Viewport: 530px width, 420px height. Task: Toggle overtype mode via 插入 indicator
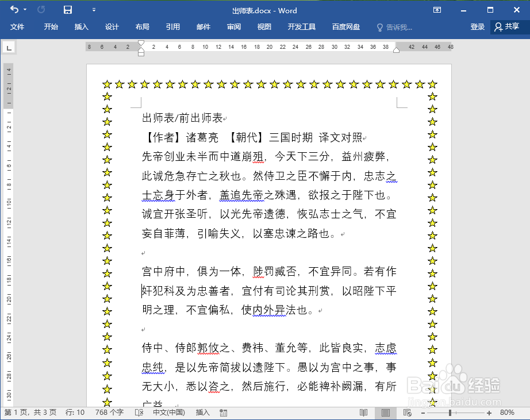[202, 413]
